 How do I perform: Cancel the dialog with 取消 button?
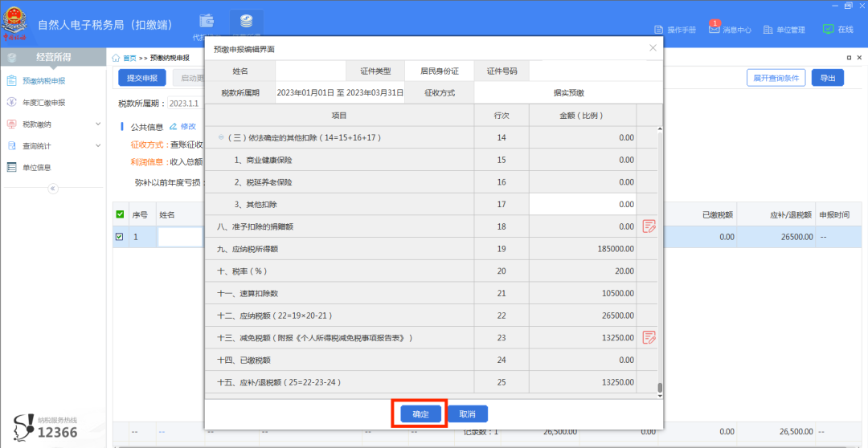[x=468, y=413]
